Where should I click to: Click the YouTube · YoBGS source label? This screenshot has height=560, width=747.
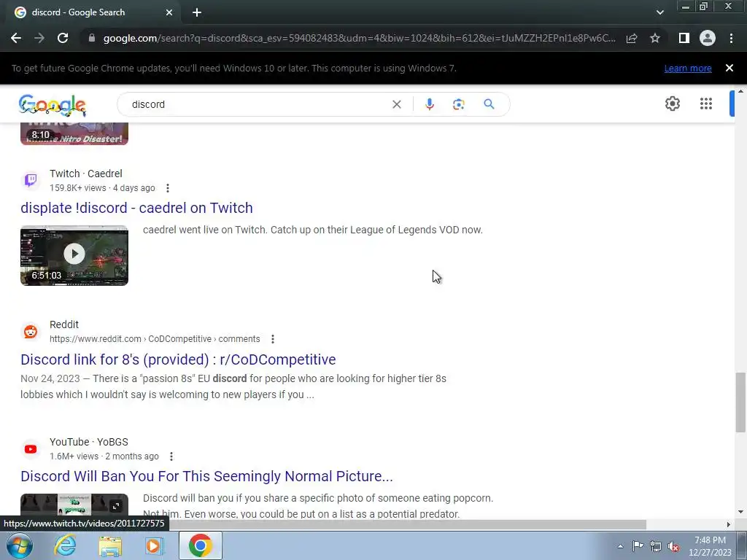click(x=88, y=442)
